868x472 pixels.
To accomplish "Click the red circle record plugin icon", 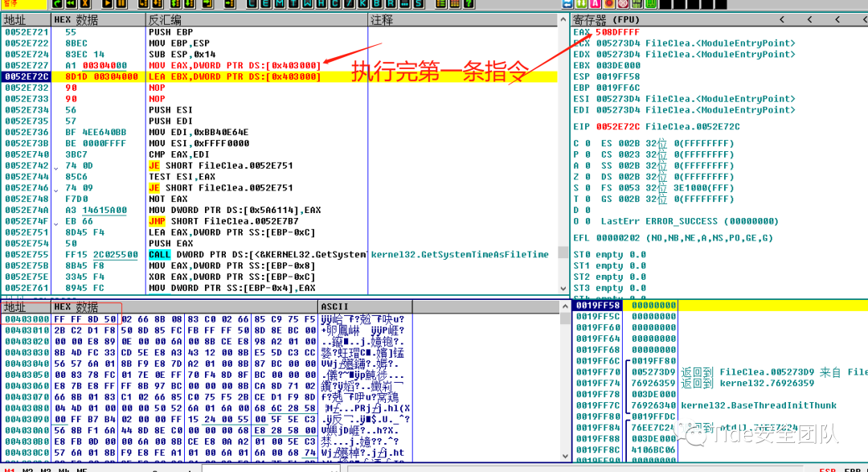I will 609,4.
